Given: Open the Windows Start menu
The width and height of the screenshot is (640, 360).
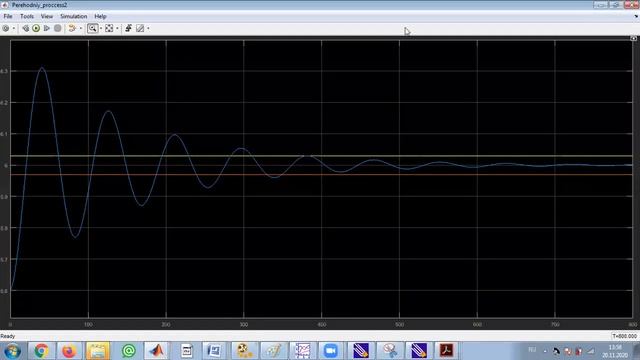Looking at the screenshot, I should pos(12,351).
